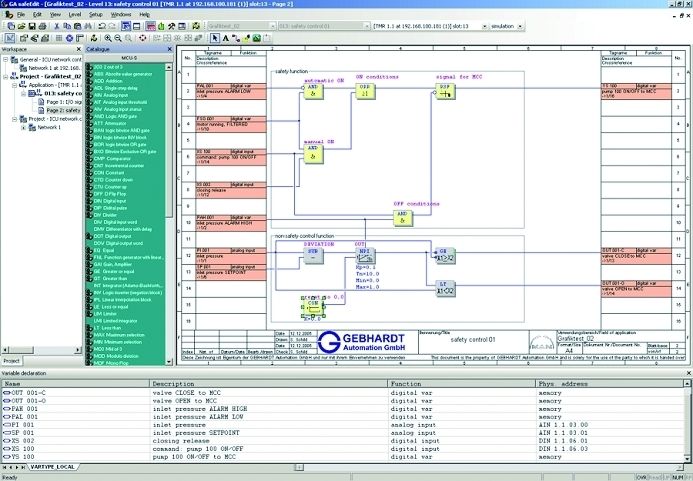Select the NPI controller block in diagram
This screenshot has height=481, width=693.
(365, 255)
